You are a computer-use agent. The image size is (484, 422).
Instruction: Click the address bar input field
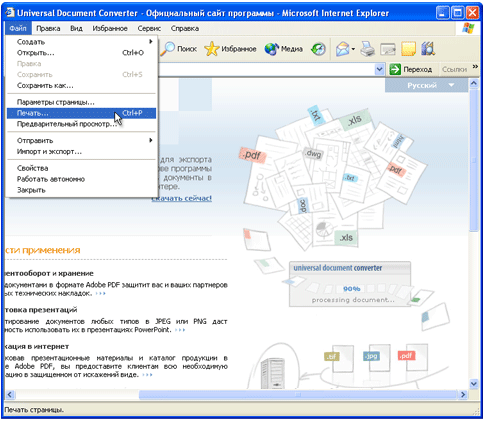[267, 69]
